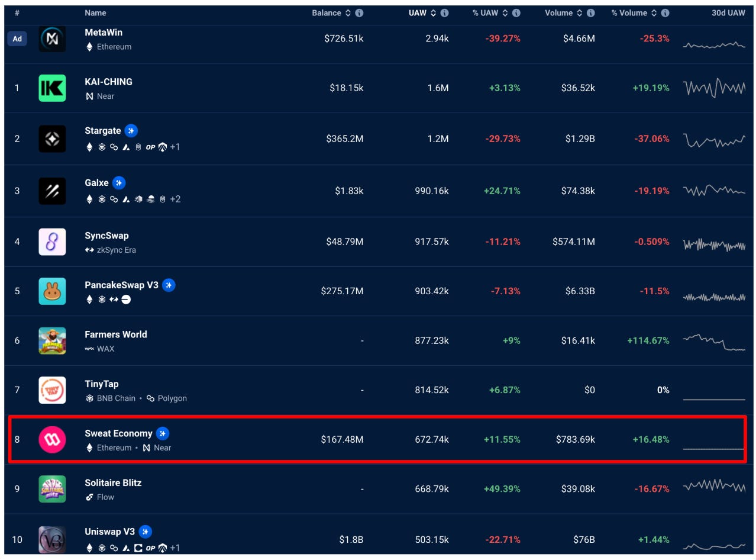Click the Flow chain icon under Solitaire Blitz
The width and height of the screenshot is (756, 560).
90,497
